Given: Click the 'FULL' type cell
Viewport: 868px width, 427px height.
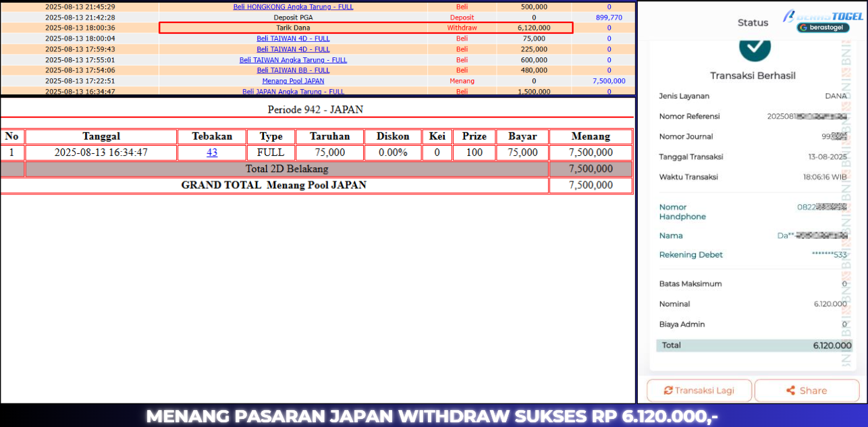Looking at the screenshot, I should [271, 152].
